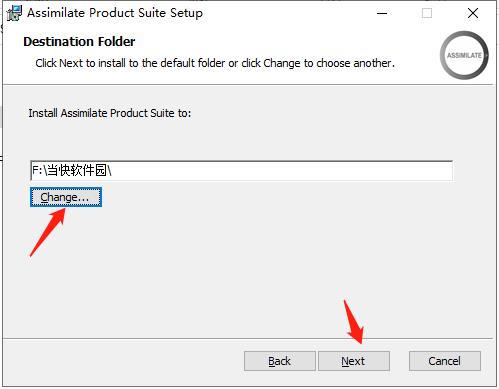Click the greyed-out maximize button

point(427,13)
